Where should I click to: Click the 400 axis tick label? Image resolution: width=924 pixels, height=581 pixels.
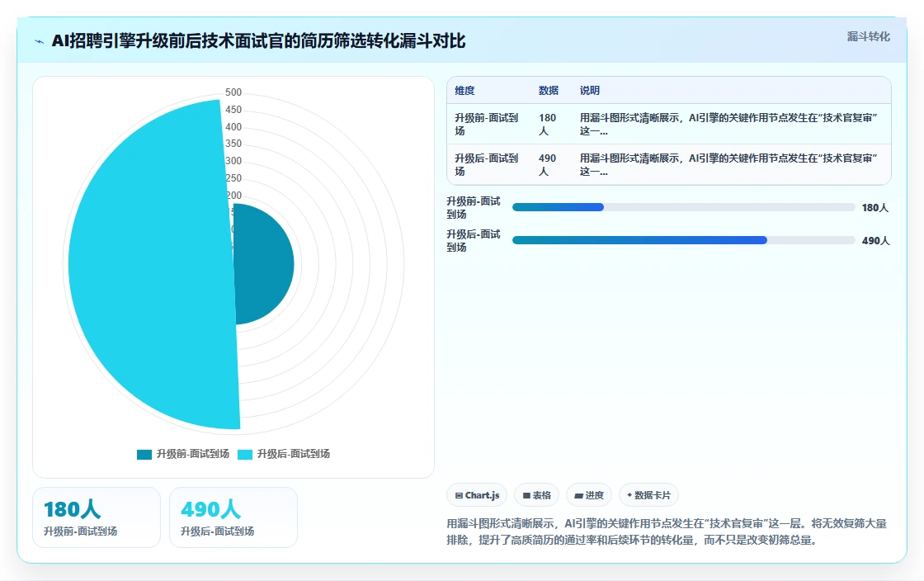233,127
